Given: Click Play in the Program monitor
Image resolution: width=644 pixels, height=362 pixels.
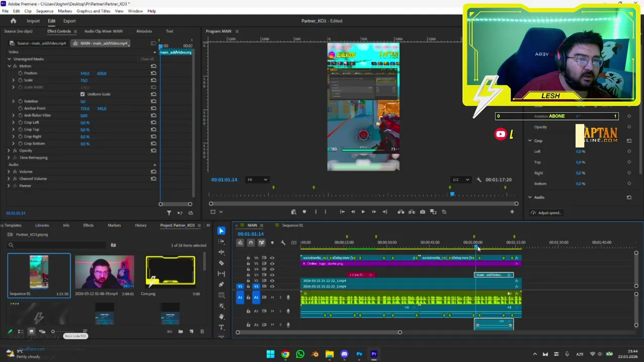Looking at the screenshot, I should click(363, 212).
